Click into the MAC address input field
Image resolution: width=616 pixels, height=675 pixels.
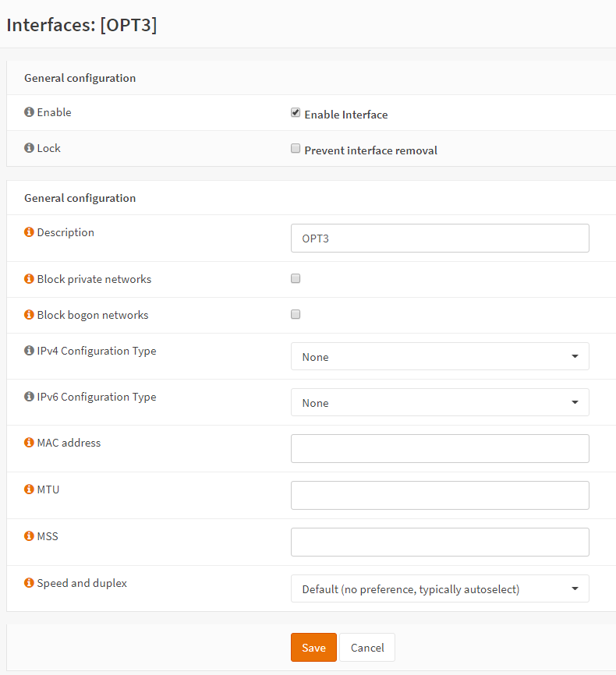coord(440,449)
